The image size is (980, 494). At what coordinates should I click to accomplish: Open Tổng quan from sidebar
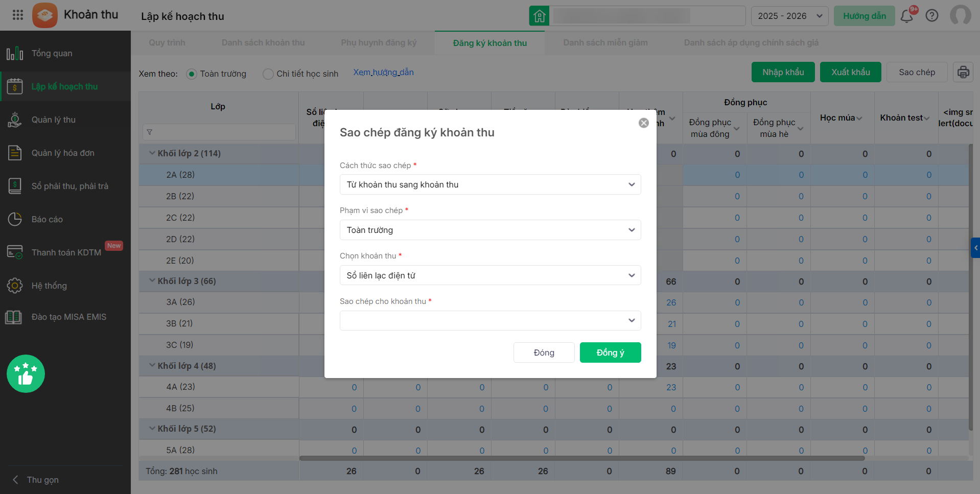click(52, 53)
